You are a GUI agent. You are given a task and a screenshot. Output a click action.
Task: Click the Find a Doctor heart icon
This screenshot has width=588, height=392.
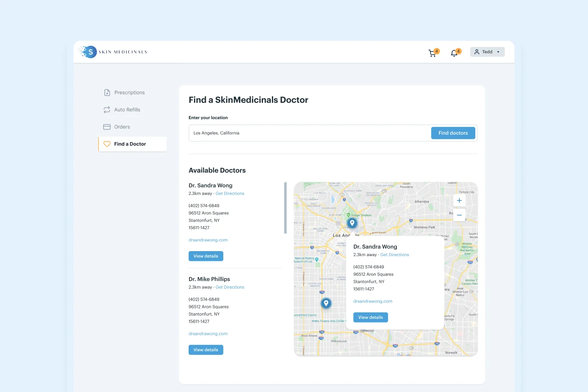(x=107, y=144)
